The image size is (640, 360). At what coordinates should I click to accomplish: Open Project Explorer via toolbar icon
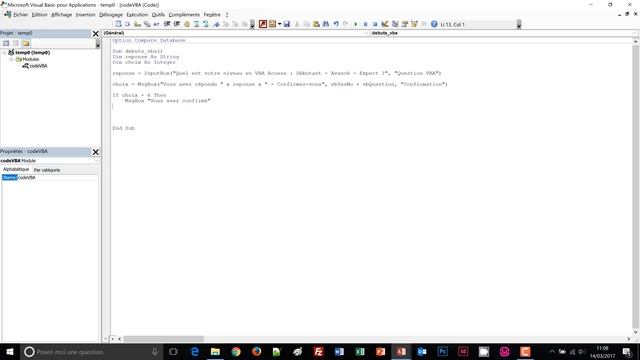395,24
